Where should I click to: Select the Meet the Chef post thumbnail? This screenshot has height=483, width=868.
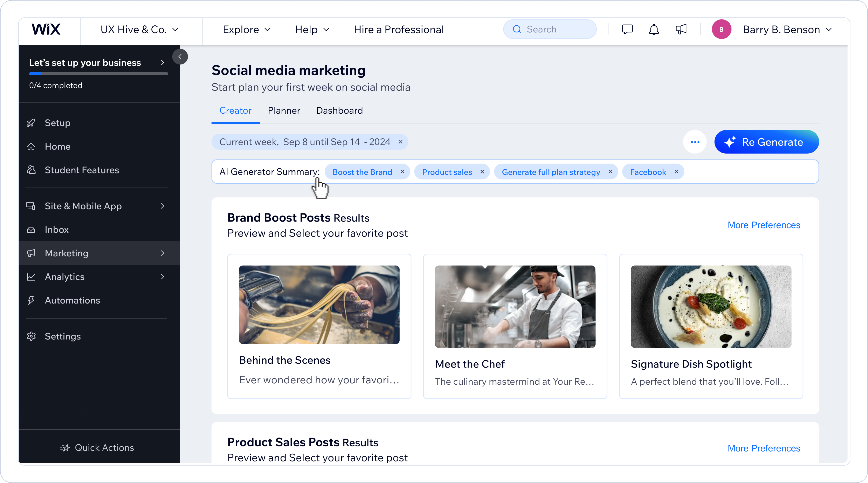515,307
